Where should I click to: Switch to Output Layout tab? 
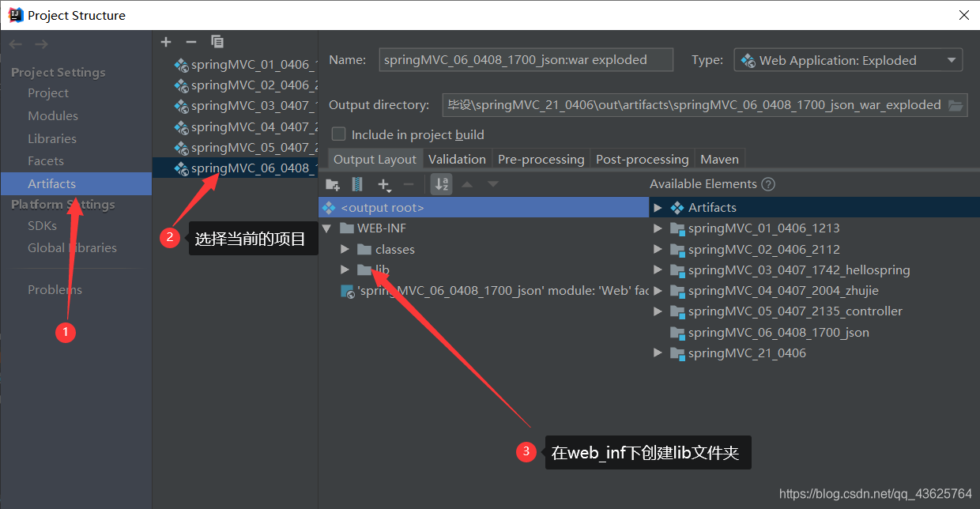coord(375,159)
